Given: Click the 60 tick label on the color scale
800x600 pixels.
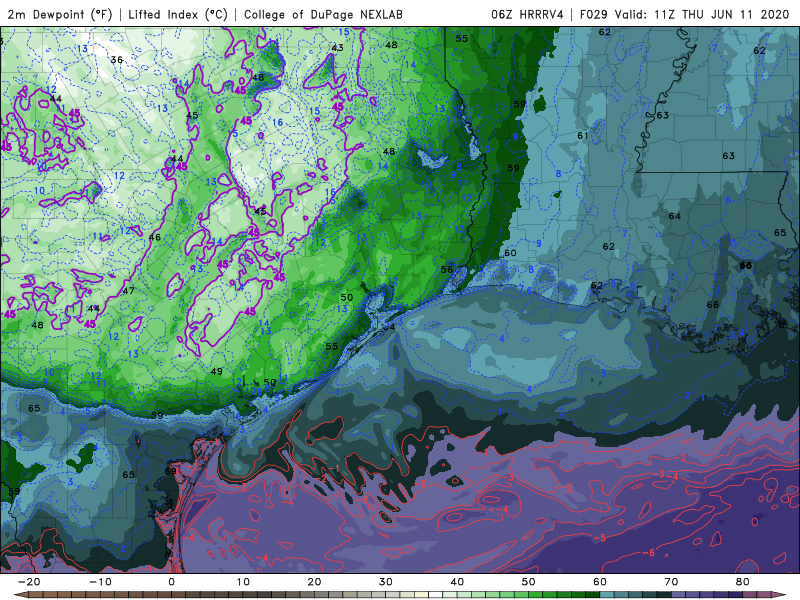Looking at the screenshot, I should (600, 582).
